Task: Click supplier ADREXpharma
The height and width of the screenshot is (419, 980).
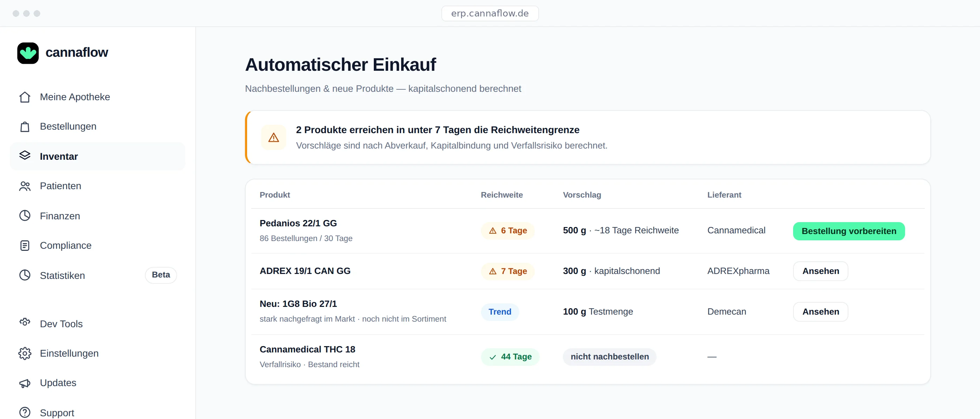Action: (x=738, y=271)
